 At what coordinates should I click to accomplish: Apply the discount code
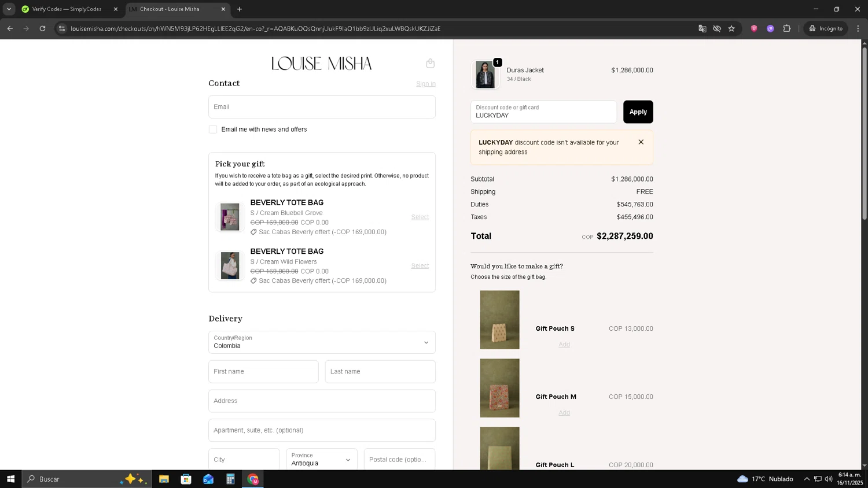click(x=638, y=112)
